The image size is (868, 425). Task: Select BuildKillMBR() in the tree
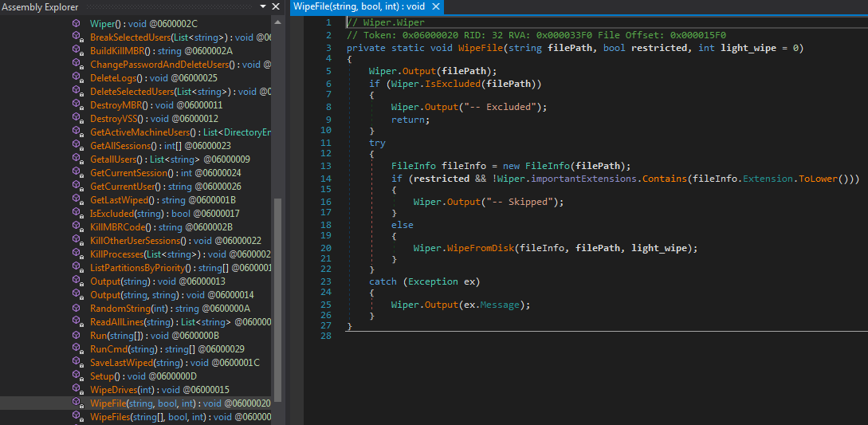[x=128, y=51]
